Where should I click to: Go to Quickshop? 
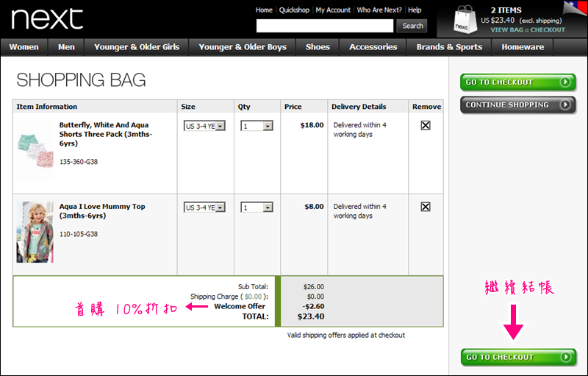[x=294, y=10]
